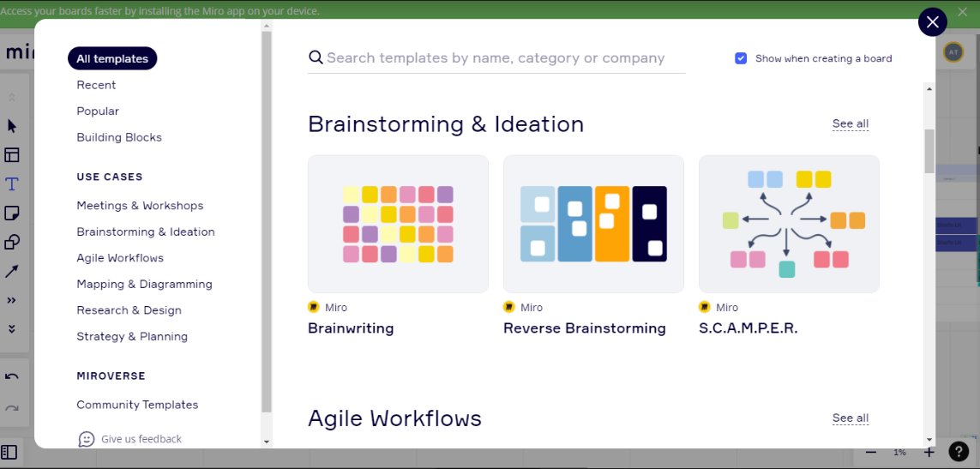This screenshot has width=980, height=469.
Task: Choose the Reverse Brainstorming template thumbnail
Action: [593, 224]
